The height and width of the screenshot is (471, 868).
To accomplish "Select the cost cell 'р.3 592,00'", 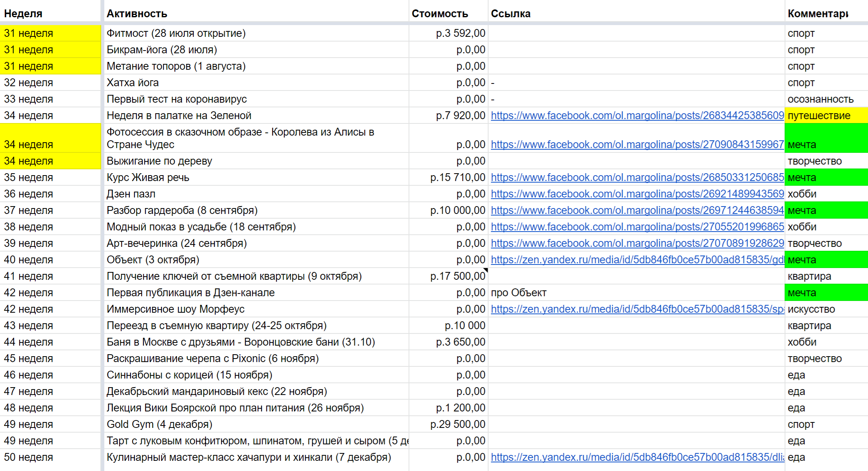I will point(449,33).
